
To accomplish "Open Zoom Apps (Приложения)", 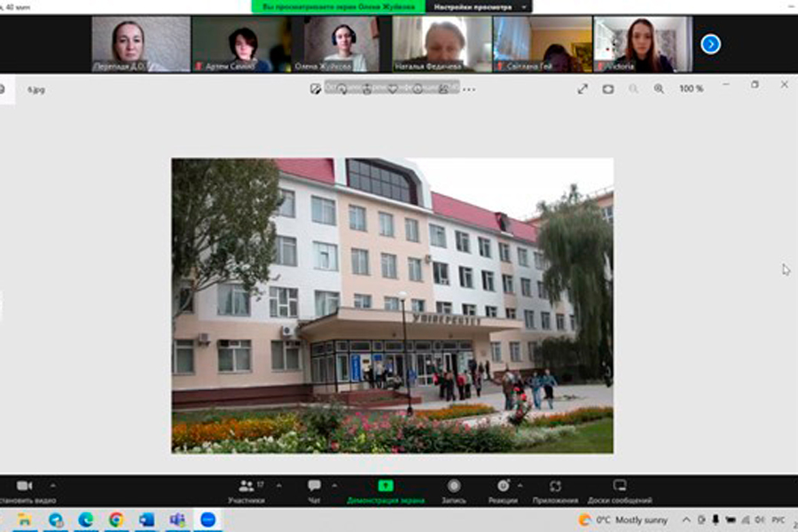I will [x=556, y=490].
